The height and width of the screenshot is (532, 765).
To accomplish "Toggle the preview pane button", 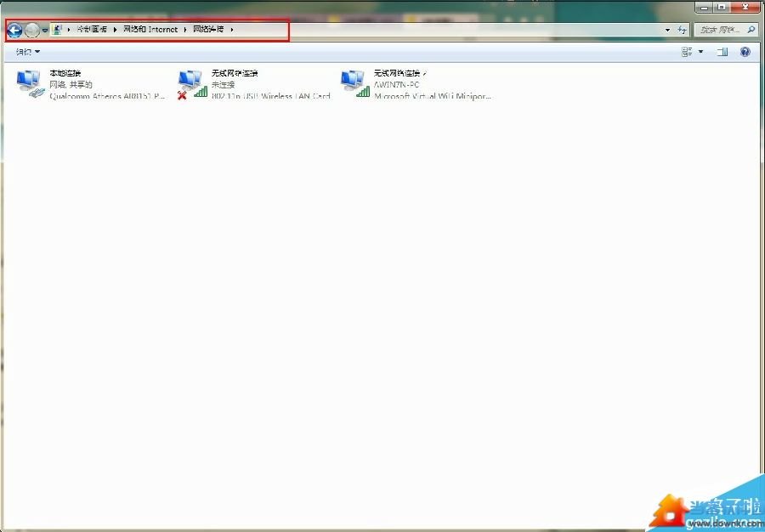I will 722,52.
